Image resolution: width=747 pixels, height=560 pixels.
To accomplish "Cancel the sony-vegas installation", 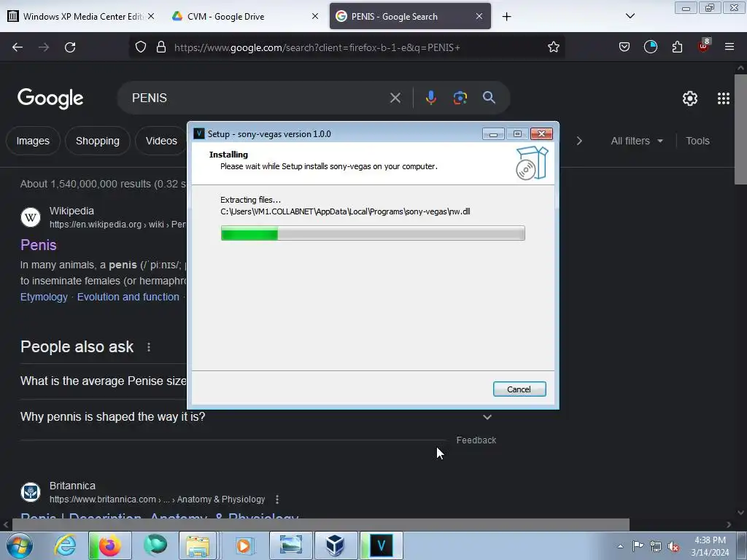I will 519,389.
